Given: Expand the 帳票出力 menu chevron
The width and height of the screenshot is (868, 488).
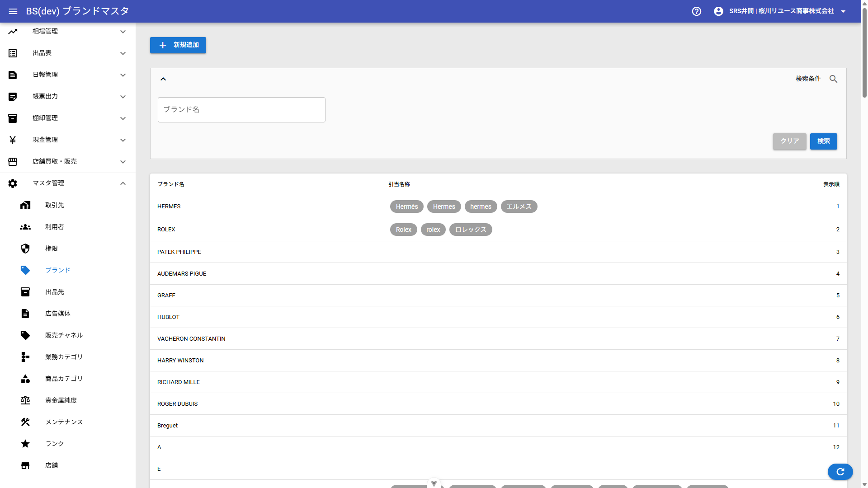Looking at the screenshot, I should [123, 97].
